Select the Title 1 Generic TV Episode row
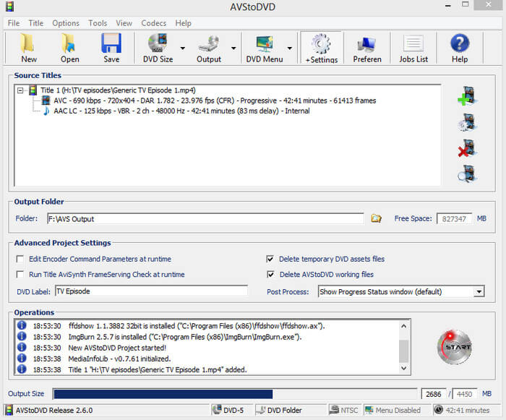Viewport: 506px width, 420px height. pyautogui.click(x=118, y=90)
